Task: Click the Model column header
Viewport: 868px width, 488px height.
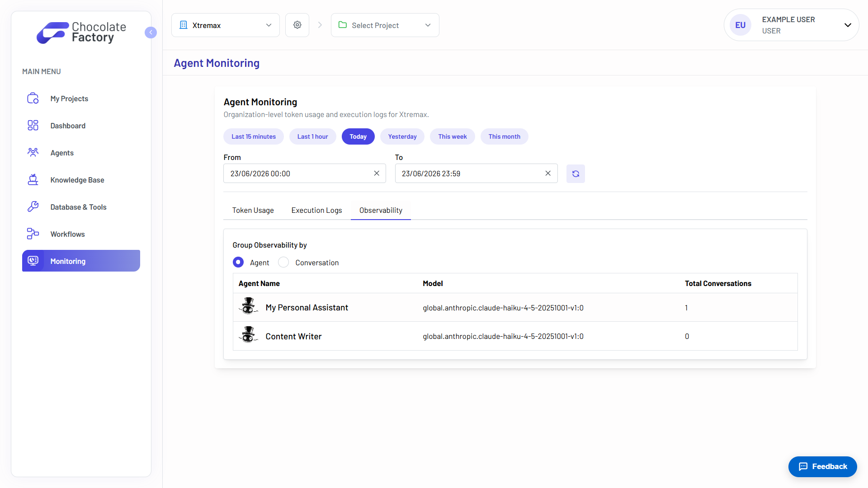Action: click(433, 283)
